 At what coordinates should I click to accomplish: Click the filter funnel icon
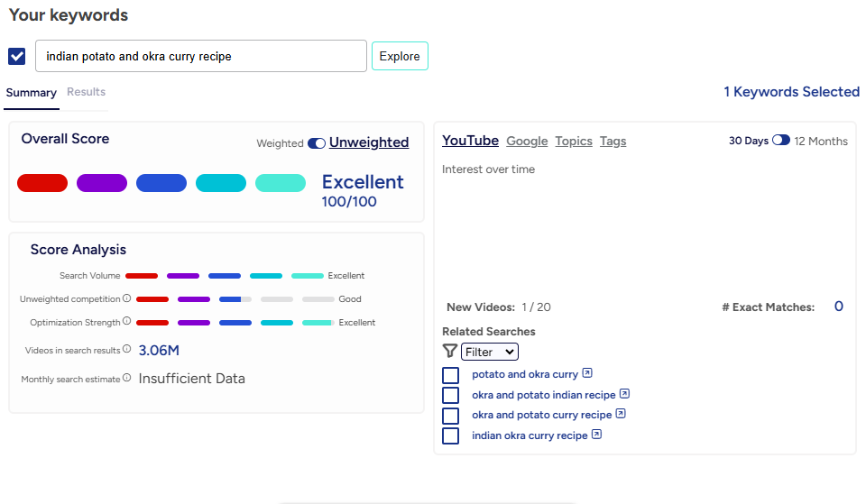click(x=449, y=352)
